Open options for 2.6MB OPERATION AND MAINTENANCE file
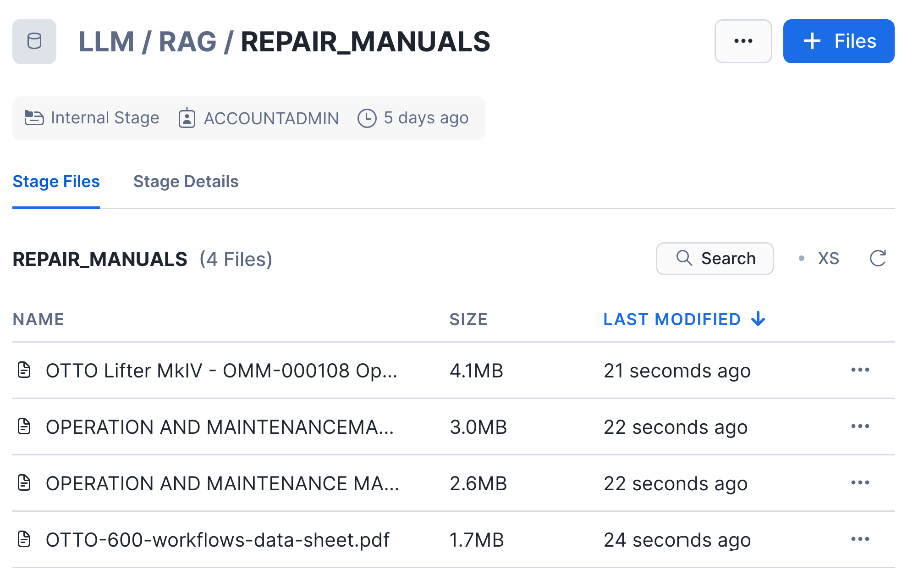The height and width of the screenshot is (576, 924). (x=860, y=483)
